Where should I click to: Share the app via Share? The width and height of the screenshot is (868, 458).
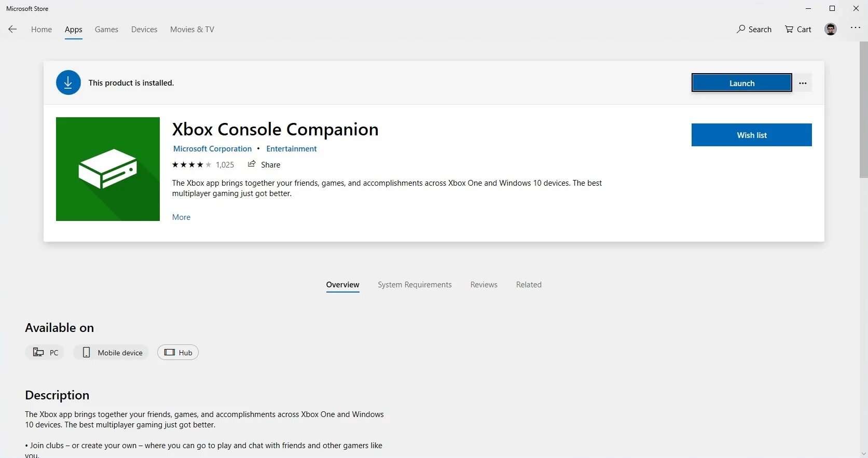[x=264, y=164]
